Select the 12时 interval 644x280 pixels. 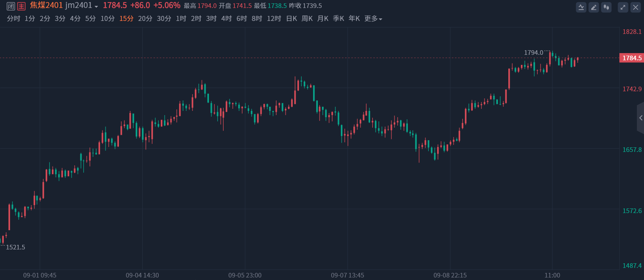(x=274, y=18)
